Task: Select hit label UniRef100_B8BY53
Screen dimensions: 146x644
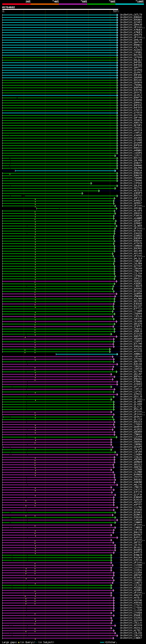Action: [x=131, y=337]
